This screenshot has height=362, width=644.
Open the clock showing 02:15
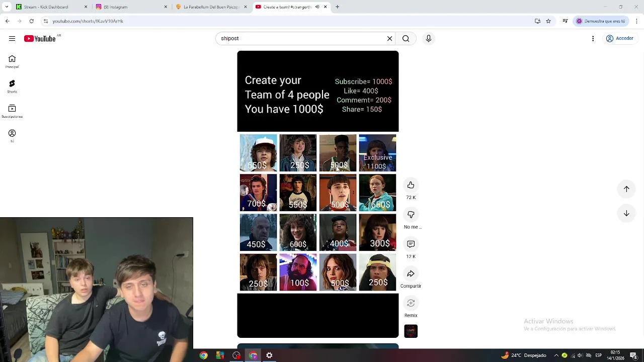(615, 355)
